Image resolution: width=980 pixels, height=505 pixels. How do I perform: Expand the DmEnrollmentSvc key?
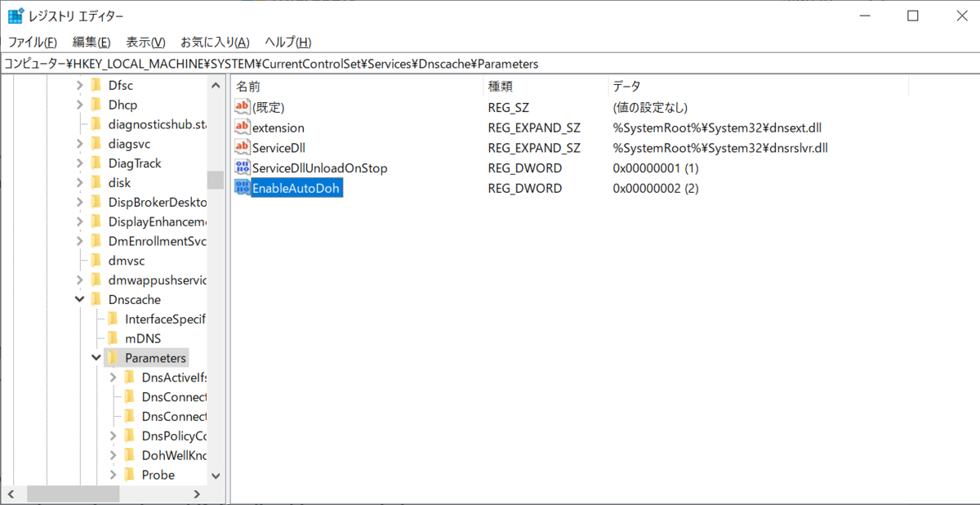(79, 241)
